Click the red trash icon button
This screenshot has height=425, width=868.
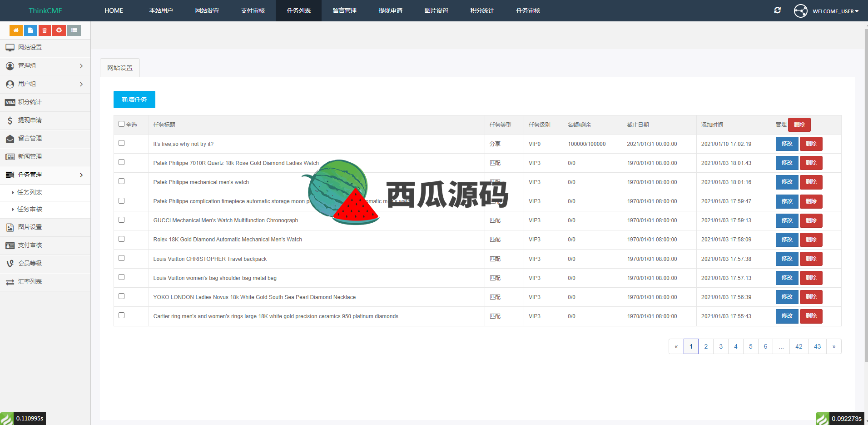coord(45,30)
